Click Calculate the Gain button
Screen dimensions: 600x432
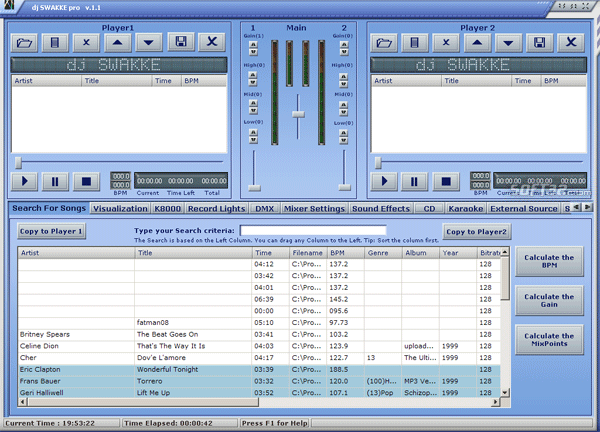(x=549, y=300)
